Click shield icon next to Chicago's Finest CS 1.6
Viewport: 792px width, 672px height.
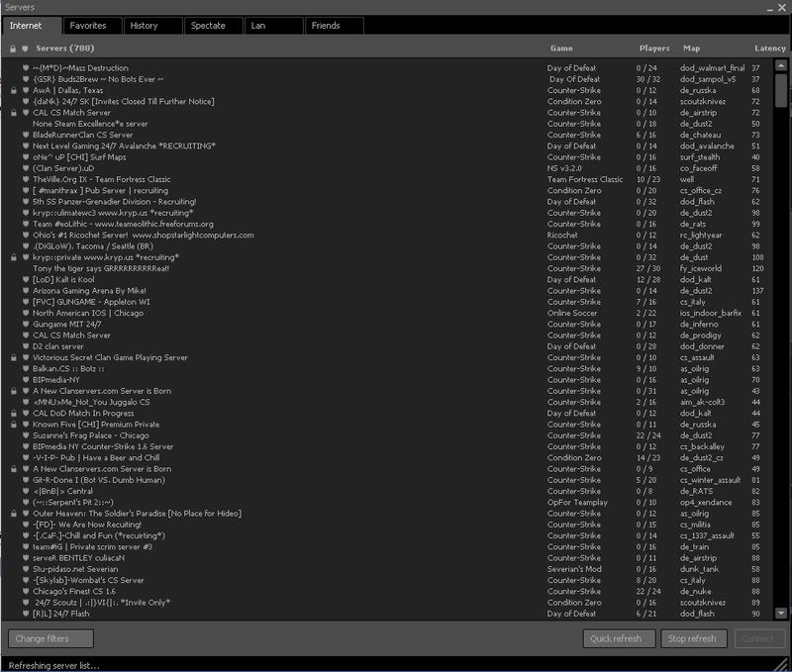pyautogui.click(x=25, y=591)
